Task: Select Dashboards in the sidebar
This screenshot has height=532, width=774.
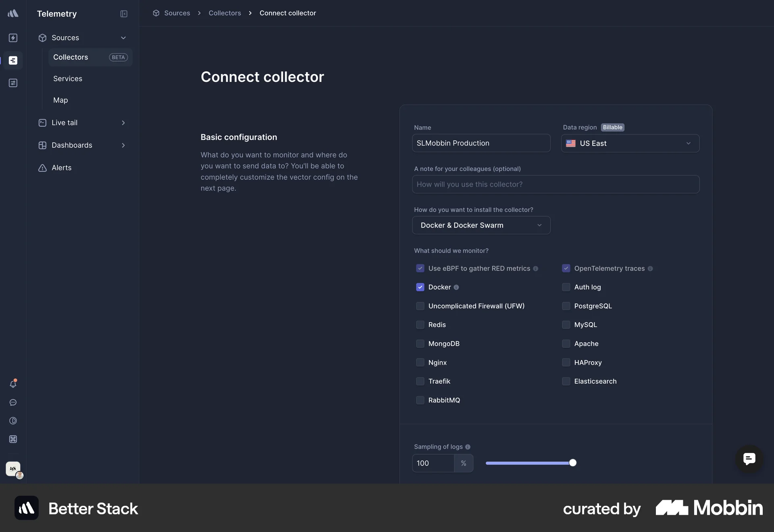Action: coord(72,145)
